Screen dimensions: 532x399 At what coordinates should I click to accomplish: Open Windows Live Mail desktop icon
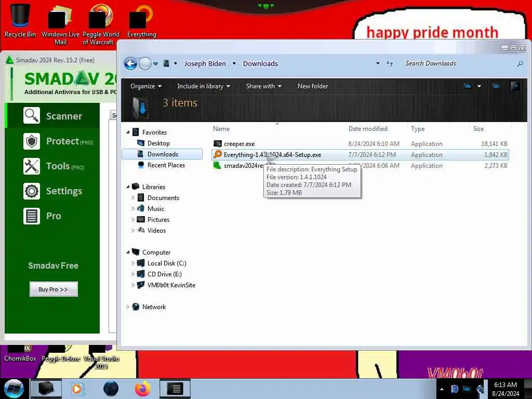click(60, 24)
